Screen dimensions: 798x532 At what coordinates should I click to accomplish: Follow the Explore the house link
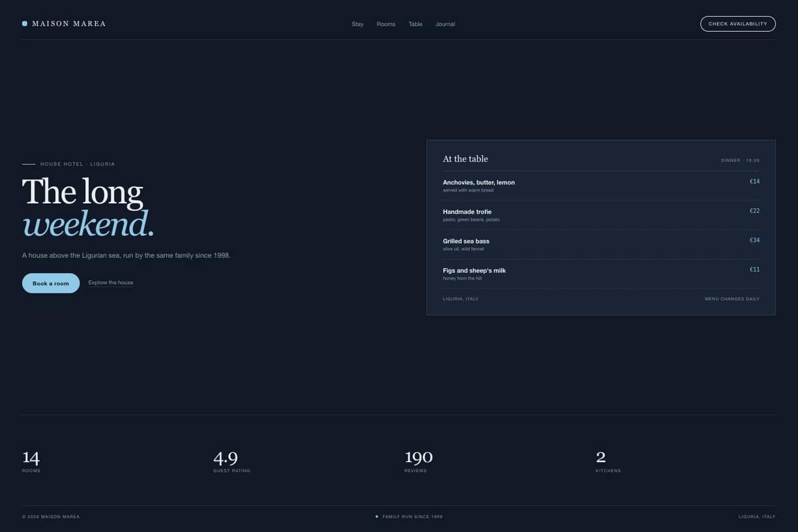click(x=110, y=283)
